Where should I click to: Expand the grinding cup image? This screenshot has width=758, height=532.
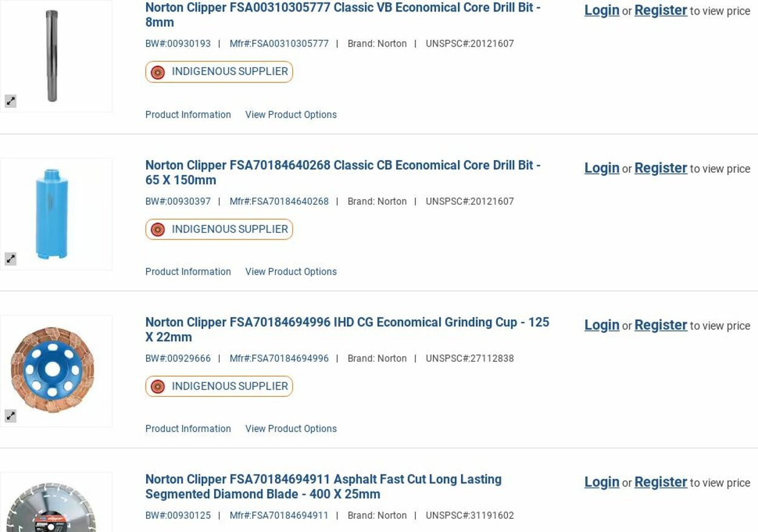[10, 416]
